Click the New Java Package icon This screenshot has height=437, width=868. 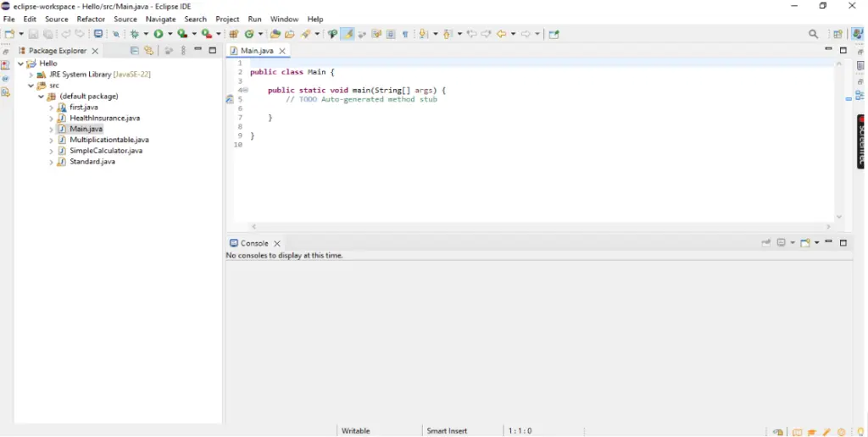(234, 34)
